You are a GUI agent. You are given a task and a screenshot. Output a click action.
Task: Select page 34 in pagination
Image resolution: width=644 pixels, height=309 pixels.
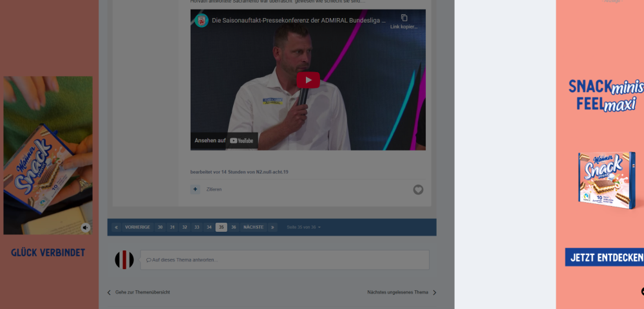pyautogui.click(x=209, y=227)
